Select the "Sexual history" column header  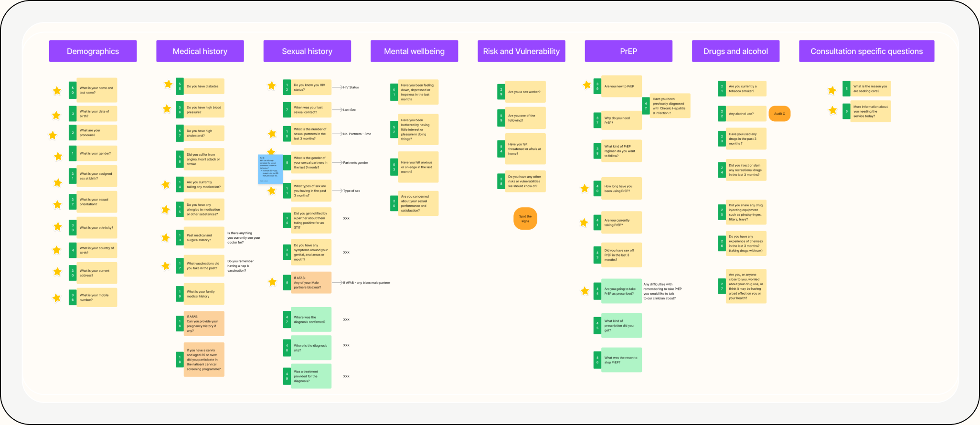tap(307, 51)
